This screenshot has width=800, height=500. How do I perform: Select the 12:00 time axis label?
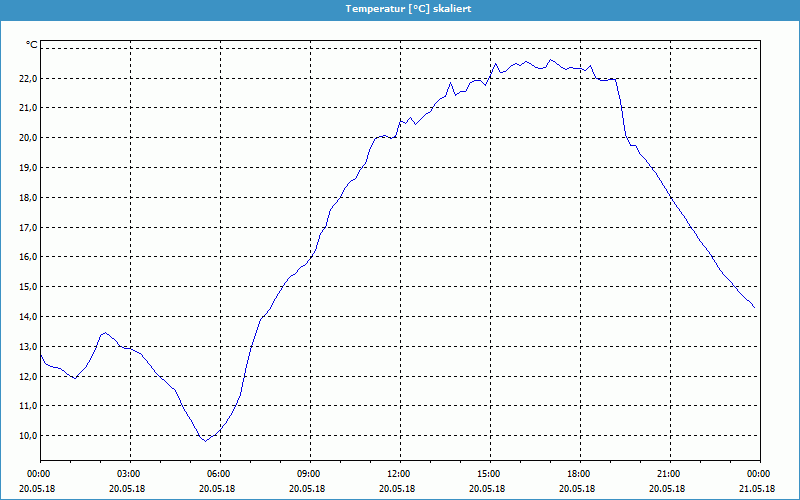pyautogui.click(x=398, y=474)
